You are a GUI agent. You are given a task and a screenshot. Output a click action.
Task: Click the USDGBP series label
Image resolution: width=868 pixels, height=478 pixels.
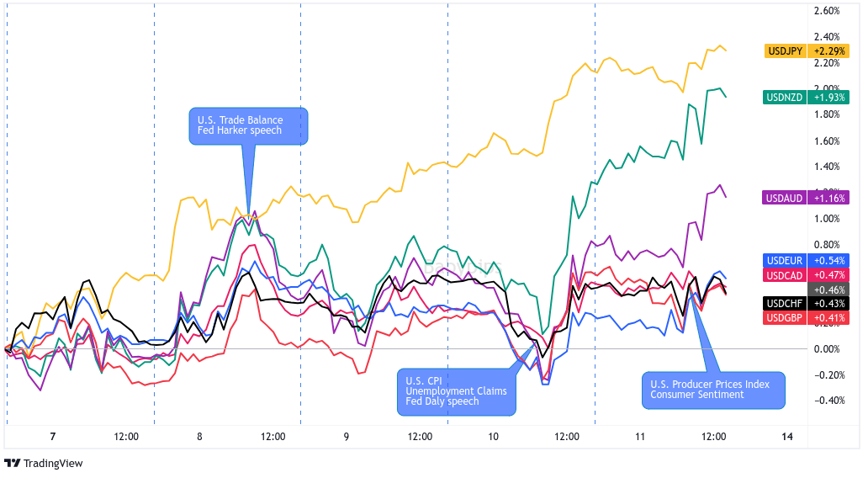tap(784, 317)
